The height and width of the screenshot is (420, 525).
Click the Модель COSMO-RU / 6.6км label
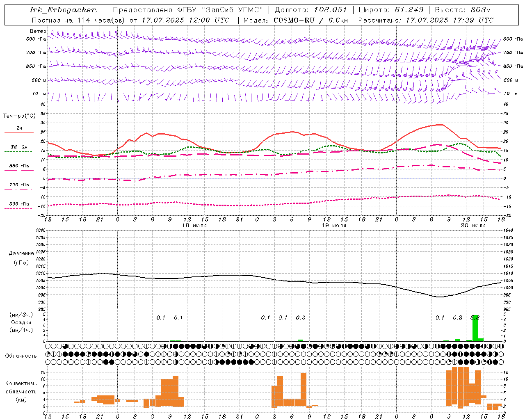point(295,20)
